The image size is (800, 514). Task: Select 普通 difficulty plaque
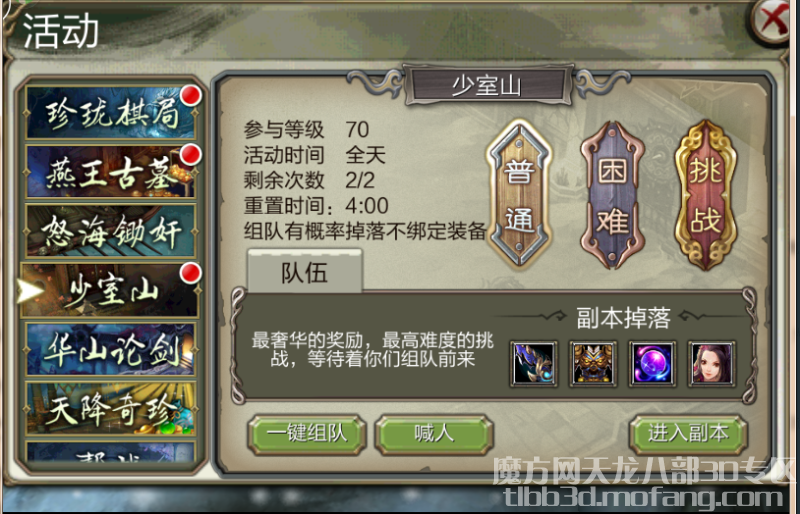tap(519, 194)
